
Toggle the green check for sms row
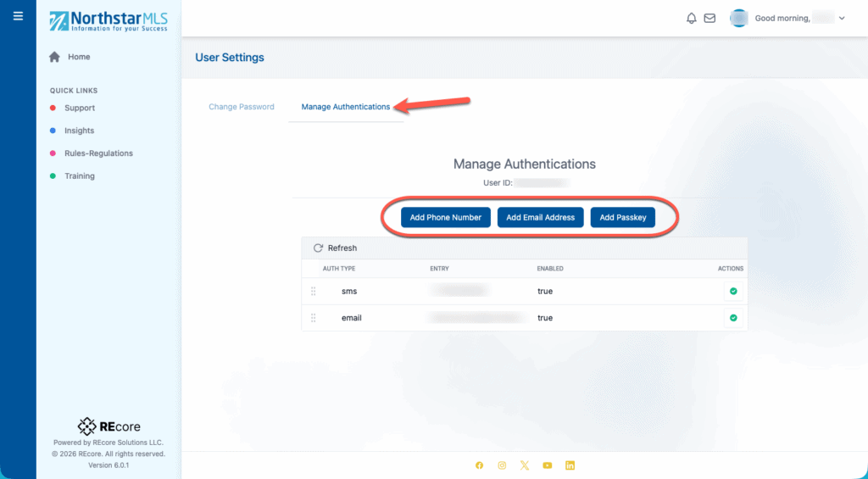[x=733, y=292]
